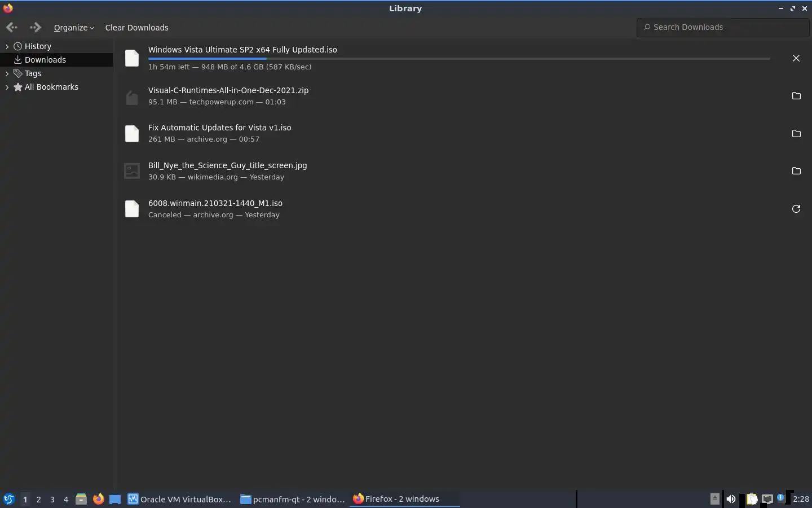
Task: Select 6008.winmain.210321-1440_M1.iso entry
Action: [x=215, y=203]
